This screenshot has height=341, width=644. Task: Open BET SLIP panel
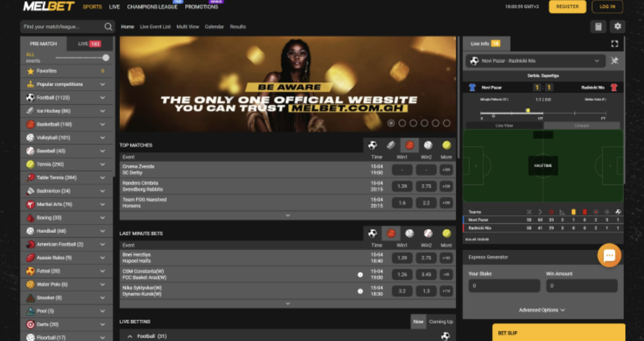click(558, 332)
